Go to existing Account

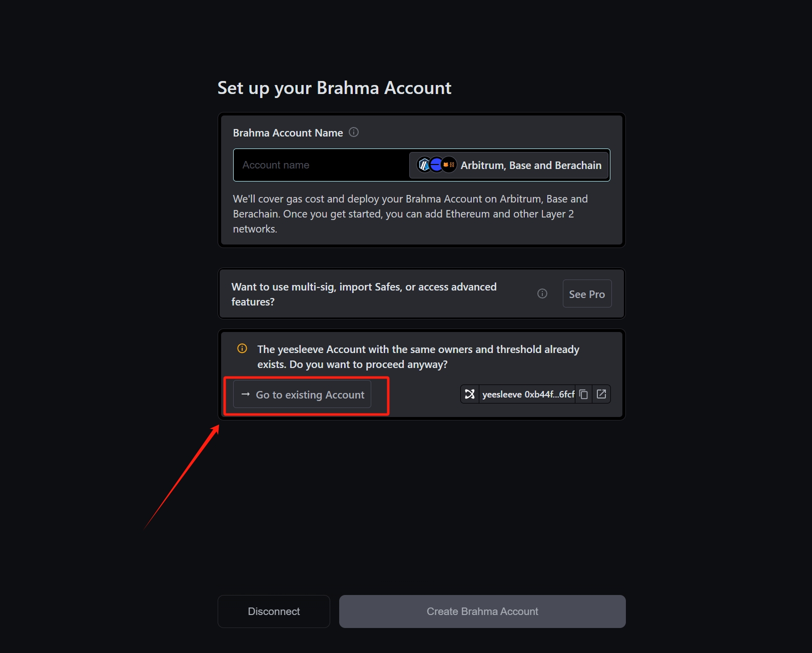pyautogui.click(x=302, y=394)
